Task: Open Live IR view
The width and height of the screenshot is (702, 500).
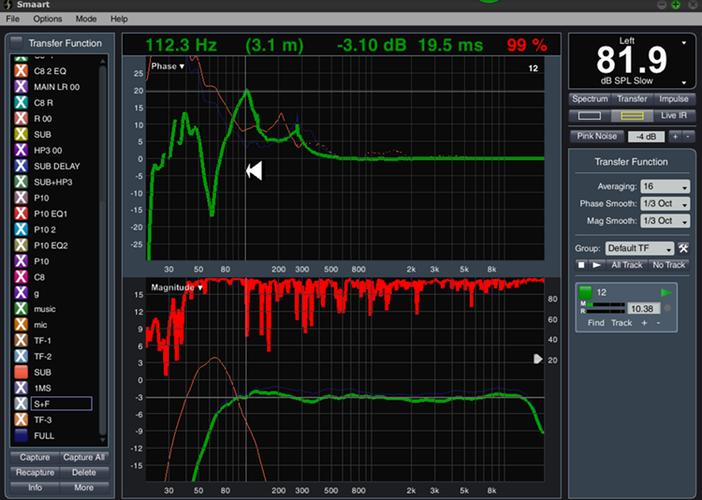Action: click(x=673, y=115)
